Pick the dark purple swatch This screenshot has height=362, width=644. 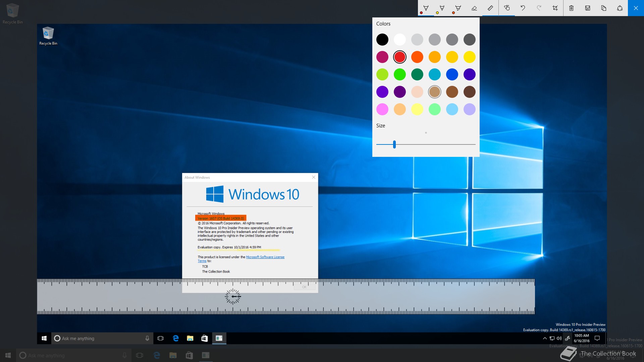400,92
